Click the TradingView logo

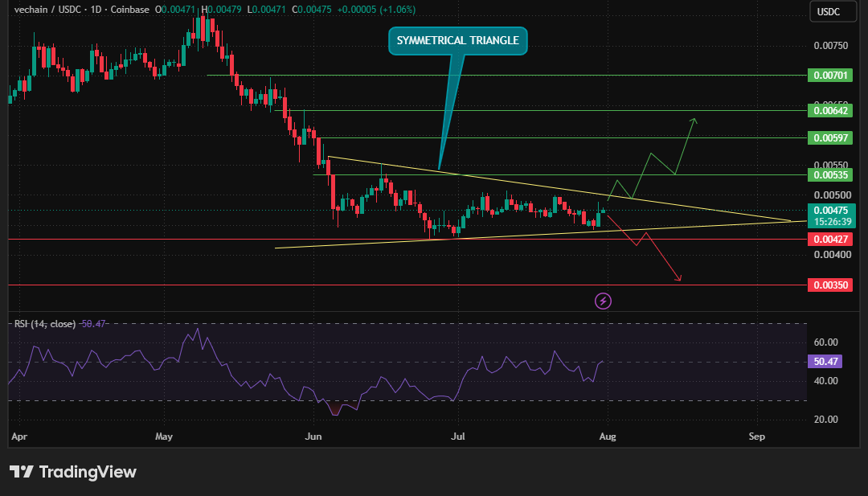(73, 472)
